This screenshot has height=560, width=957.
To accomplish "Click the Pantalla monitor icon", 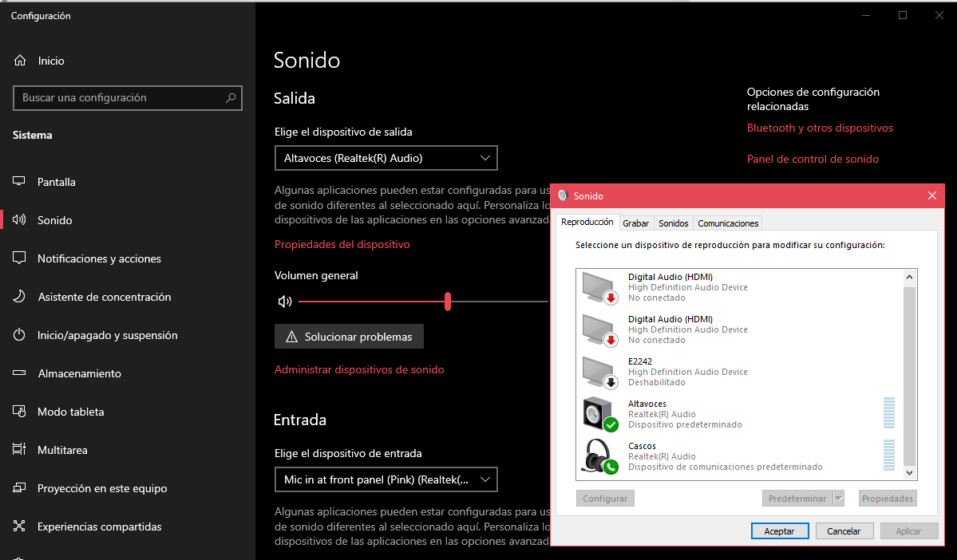I will (x=19, y=182).
